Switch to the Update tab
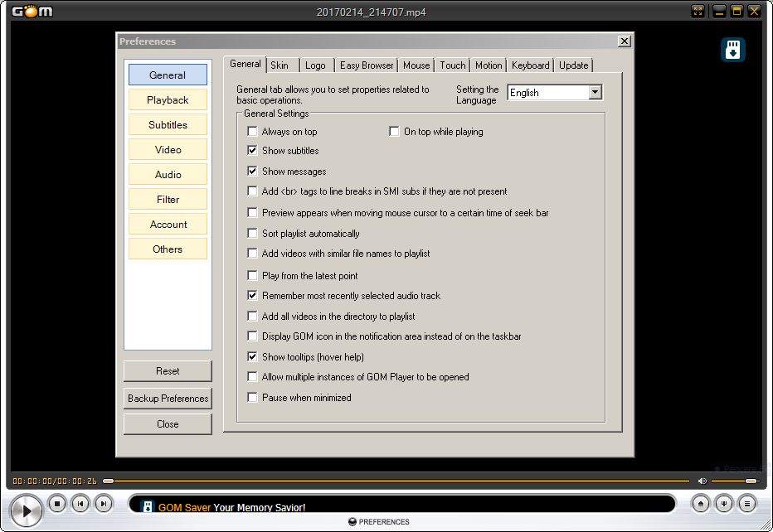The image size is (773, 532). [573, 65]
